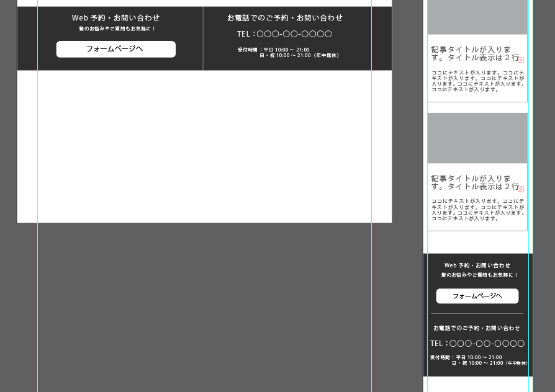Select the 'Web 予約・お問い合わせ' heading in the desktop layout
Viewport: 555px width, 392px height.
(x=115, y=18)
